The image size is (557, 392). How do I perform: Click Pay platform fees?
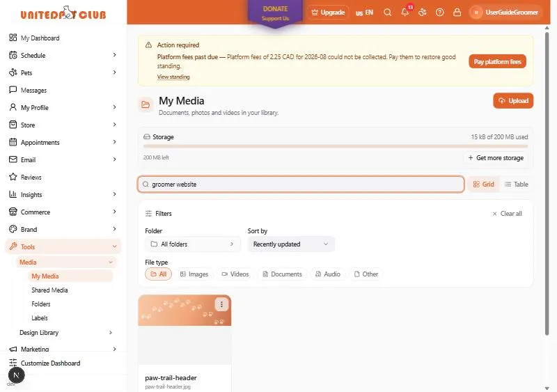point(497,61)
